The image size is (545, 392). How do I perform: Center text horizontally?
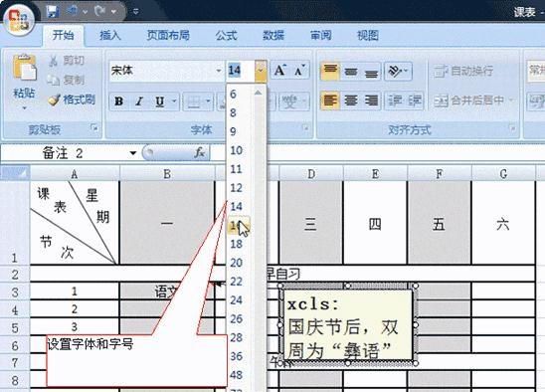pyautogui.click(x=351, y=100)
